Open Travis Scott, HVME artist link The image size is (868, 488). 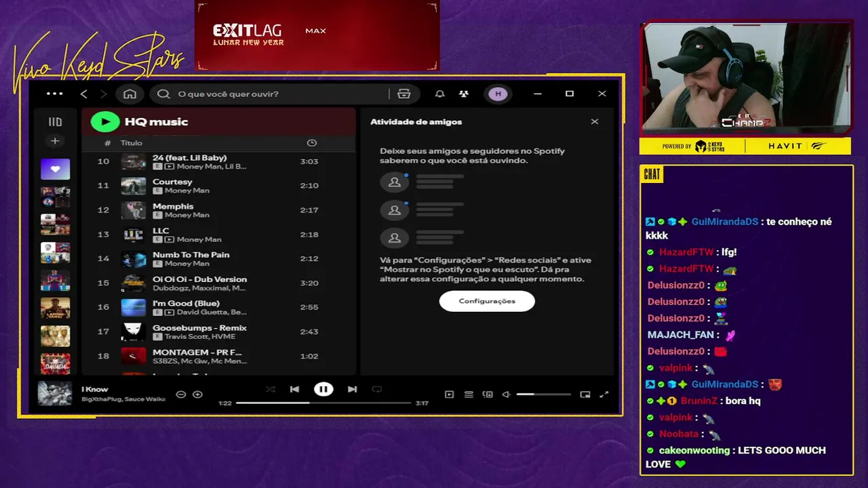[x=199, y=337]
